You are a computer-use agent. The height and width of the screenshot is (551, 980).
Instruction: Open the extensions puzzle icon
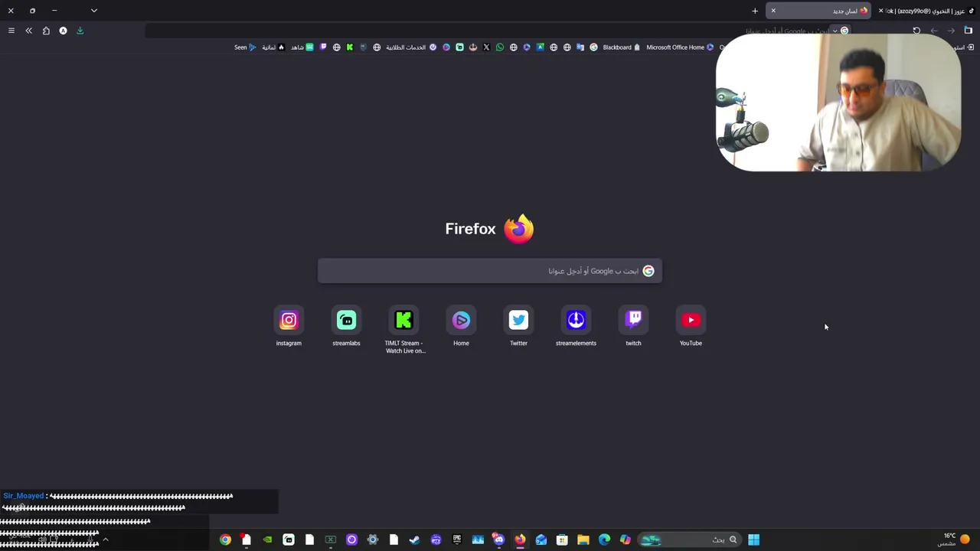coord(46,31)
